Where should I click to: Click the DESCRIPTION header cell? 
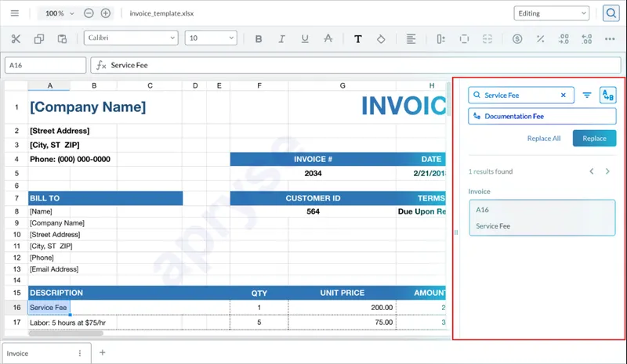(x=129, y=293)
